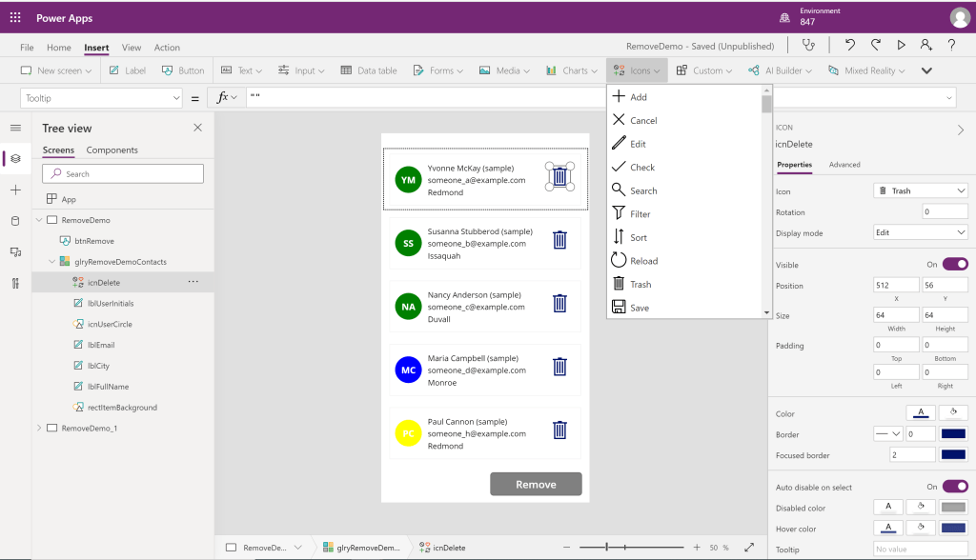Toggle the Visible switch off

coord(954,265)
